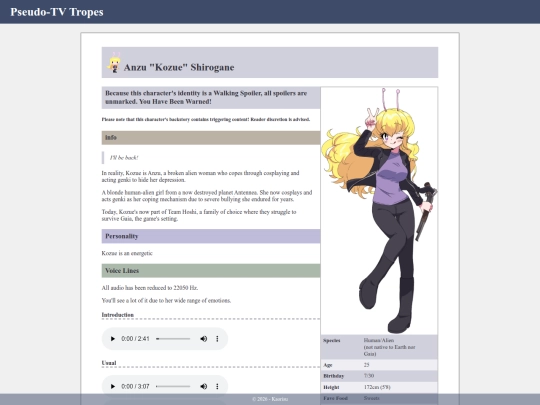Viewport: 540px width, 405px height.
Task: Select the Height value 172cm
Action: pos(377,387)
